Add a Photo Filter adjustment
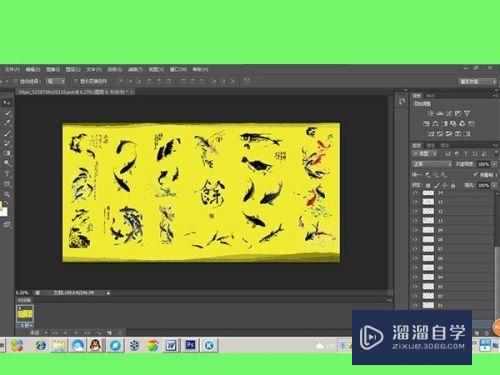The image size is (500, 375). (x=453, y=124)
